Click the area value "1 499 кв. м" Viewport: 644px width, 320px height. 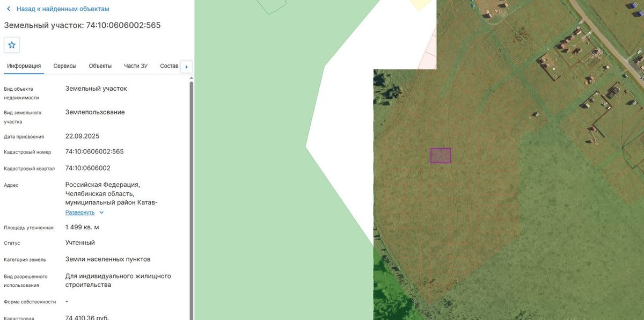coord(82,227)
